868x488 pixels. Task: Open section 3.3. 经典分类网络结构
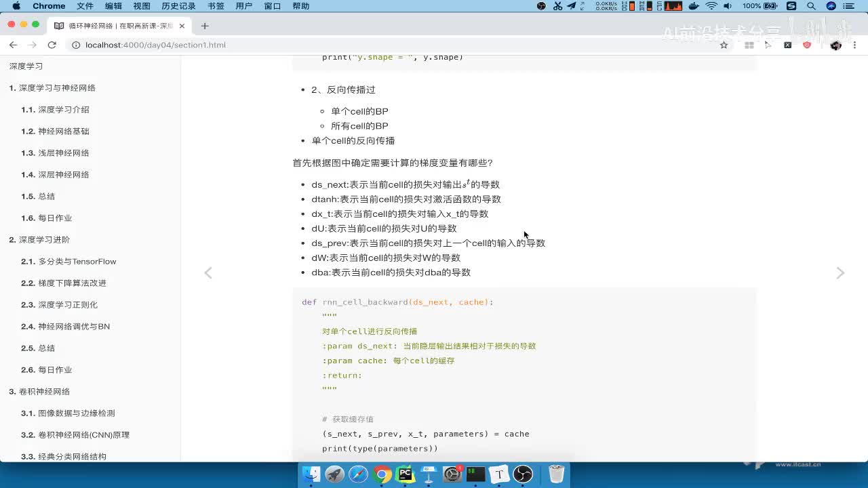point(64,456)
